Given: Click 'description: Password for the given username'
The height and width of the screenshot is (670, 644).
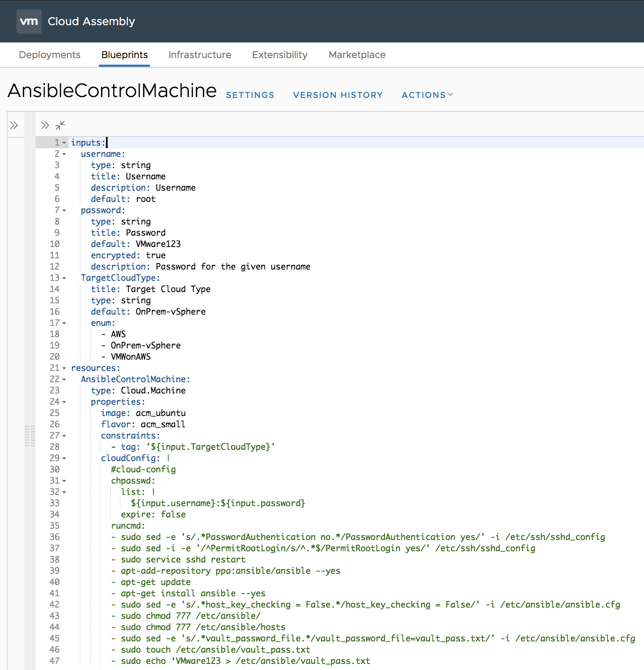Looking at the screenshot, I should pyautogui.click(x=201, y=267).
